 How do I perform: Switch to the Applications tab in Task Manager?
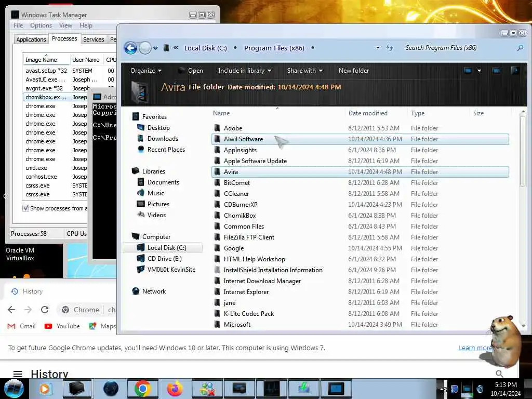point(31,39)
